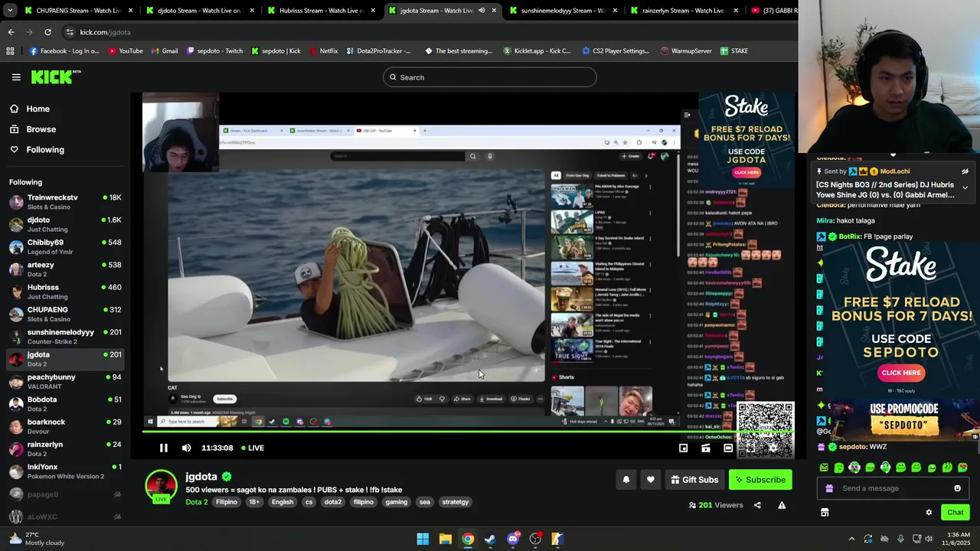Enable picture-in-picture mode on the player
980x551 pixels.
[x=683, y=448]
